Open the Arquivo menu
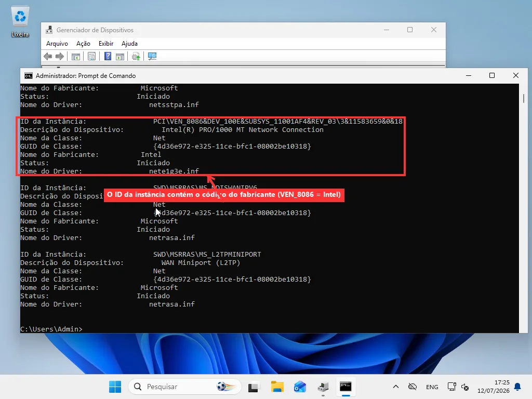This screenshot has width=532, height=399. pyautogui.click(x=57, y=44)
